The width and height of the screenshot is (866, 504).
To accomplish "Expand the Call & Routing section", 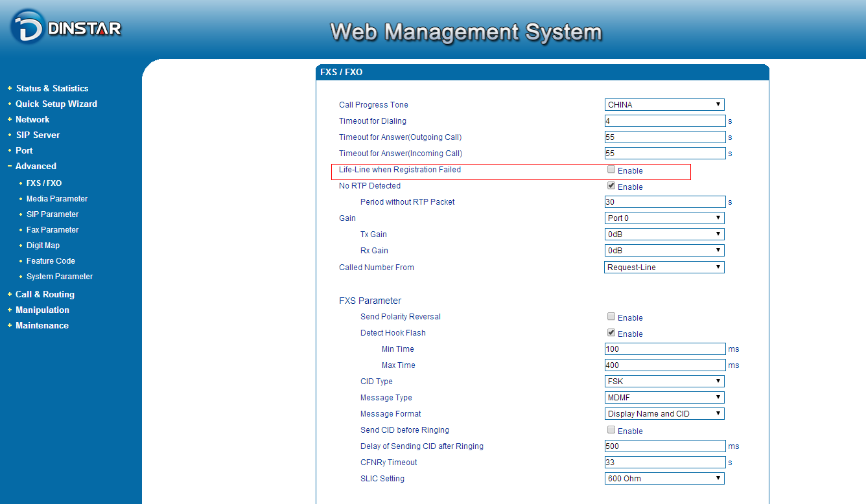I will point(45,294).
